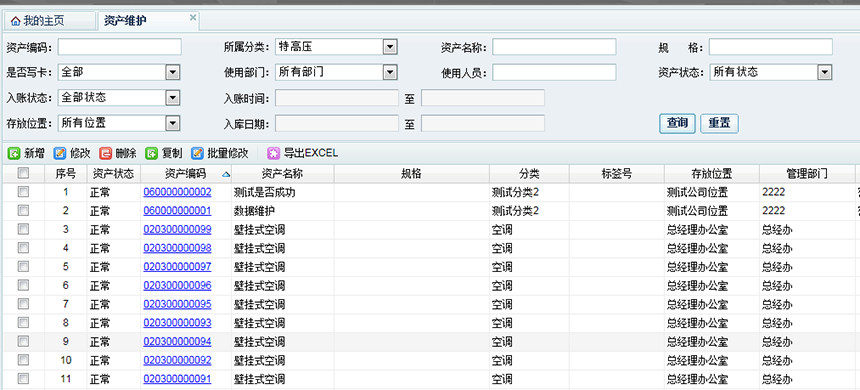Screen dimensions: 860x390
Task: Check the checkbox for row 3
Action: pyautogui.click(x=23, y=229)
